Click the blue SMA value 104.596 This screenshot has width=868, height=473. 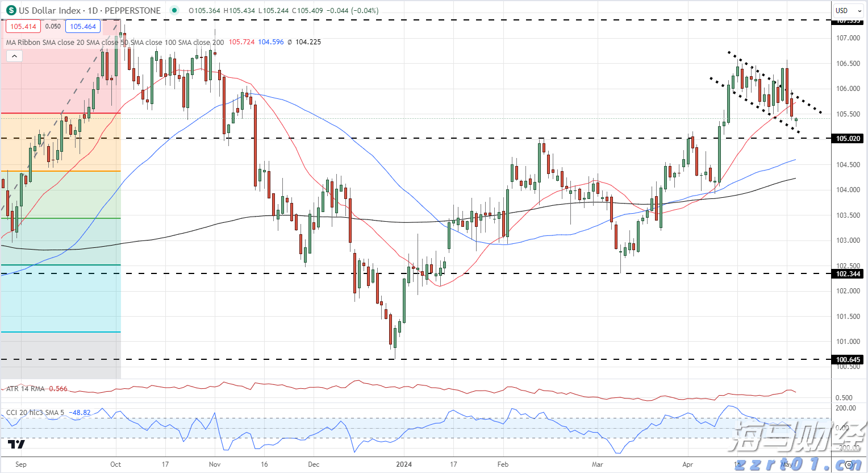tap(271, 42)
